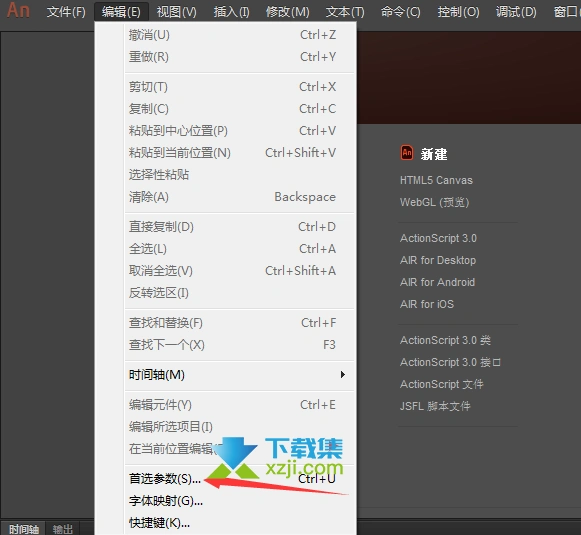The width and height of the screenshot is (581, 535).
Task: Choose 取消全选(V) entry
Action: pyautogui.click(x=239, y=271)
